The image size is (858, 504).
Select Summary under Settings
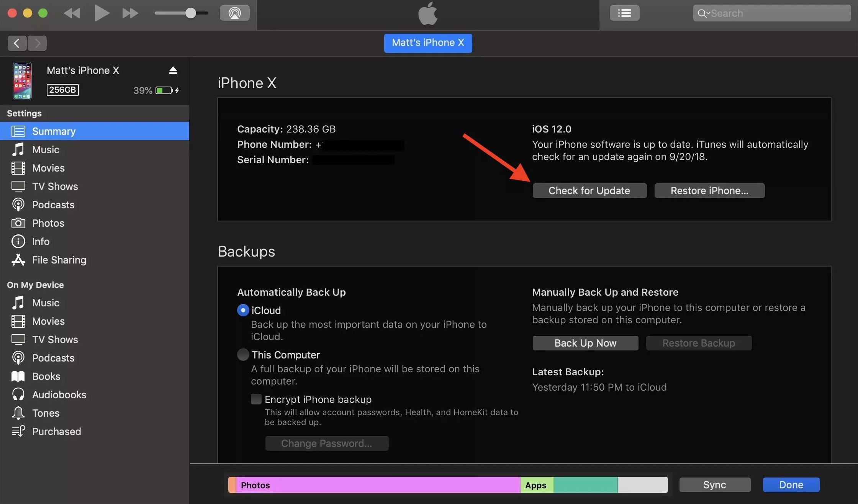95,131
